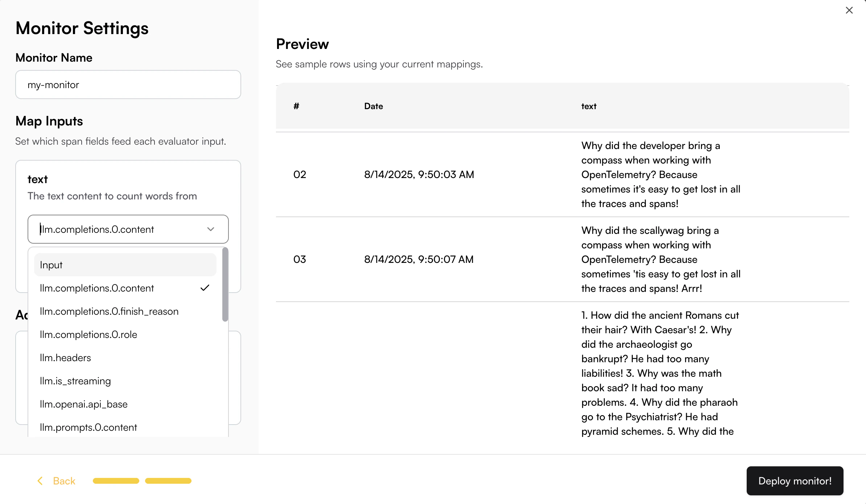This screenshot has height=504, width=866.
Task: Select llm.completions.0.role option
Action: (x=88, y=334)
